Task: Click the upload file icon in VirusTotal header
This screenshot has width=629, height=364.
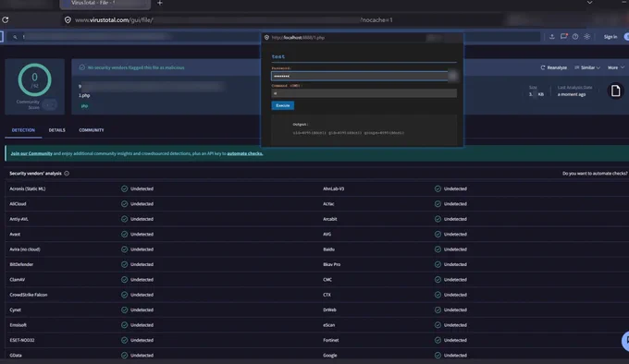Action: (552, 36)
